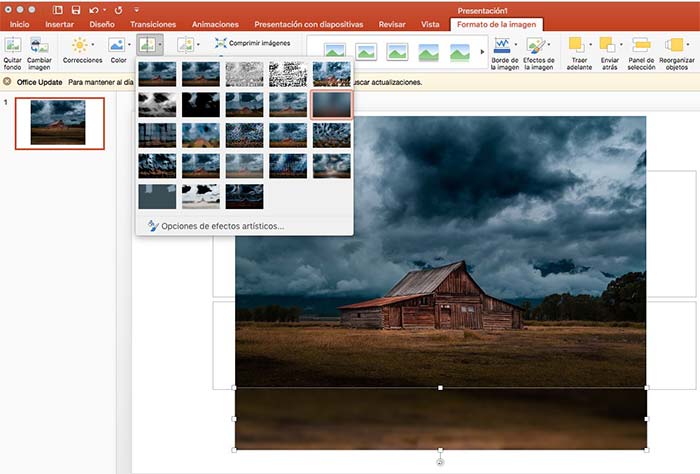The width and height of the screenshot is (700, 474).
Task: Expand the Correcciones dropdown arrow
Action: pos(92,45)
